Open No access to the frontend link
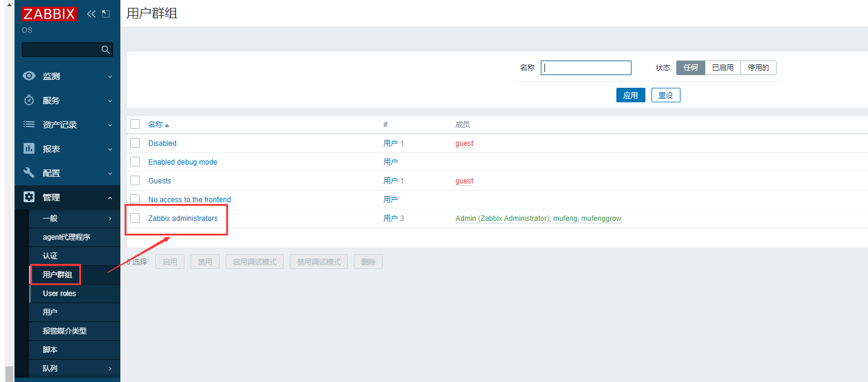Image resolution: width=868 pixels, height=382 pixels. [189, 200]
